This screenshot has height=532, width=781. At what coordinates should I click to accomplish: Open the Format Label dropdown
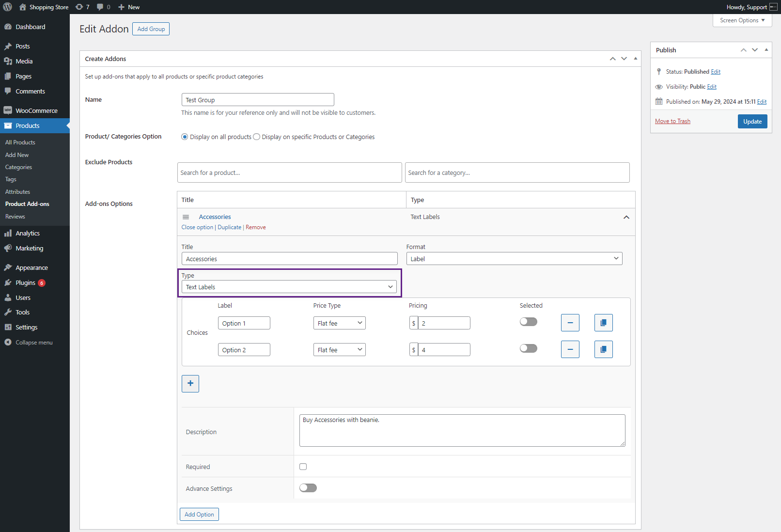tap(514, 259)
